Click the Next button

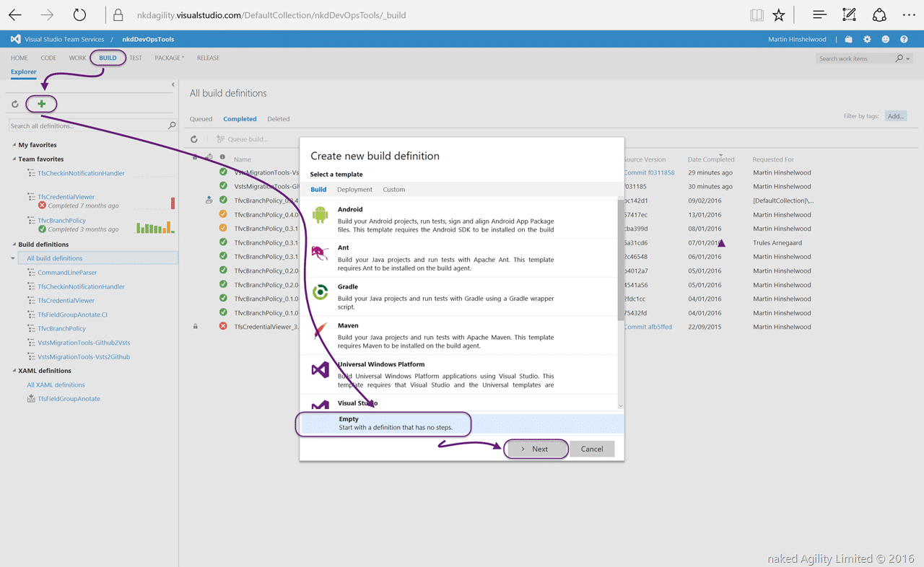point(536,449)
